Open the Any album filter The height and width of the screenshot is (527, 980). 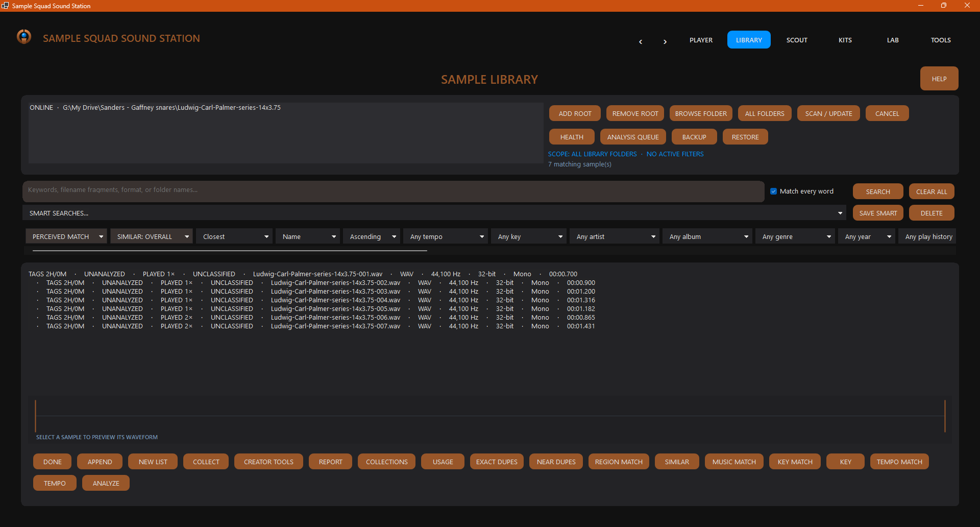[707, 236]
